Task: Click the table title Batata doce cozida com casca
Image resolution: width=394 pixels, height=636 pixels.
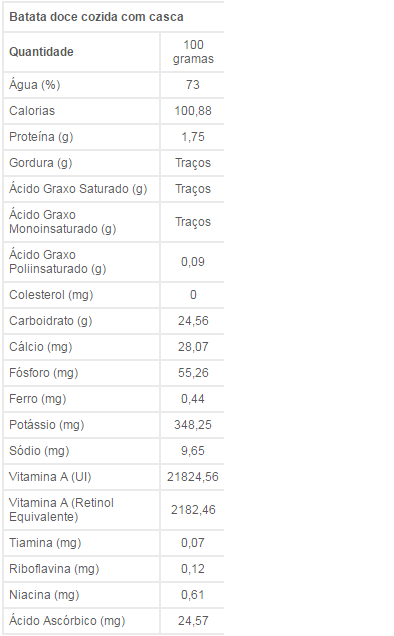Action: coord(96,17)
